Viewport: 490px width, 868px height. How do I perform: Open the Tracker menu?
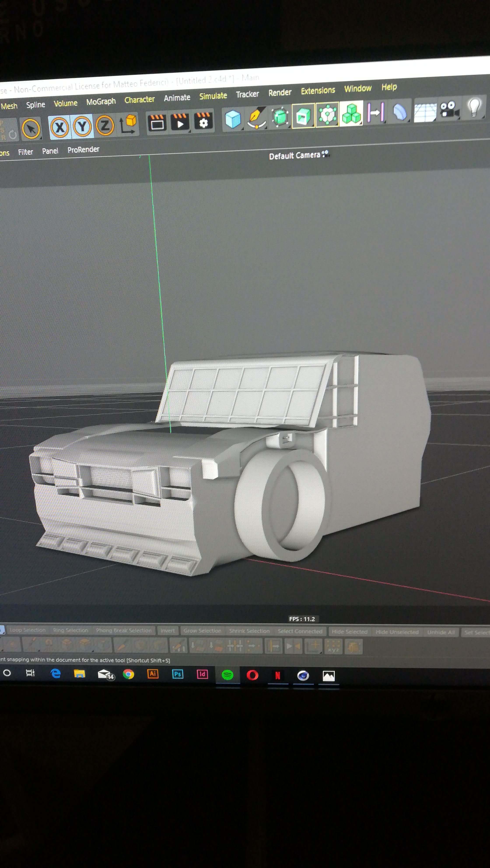pos(247,94)
